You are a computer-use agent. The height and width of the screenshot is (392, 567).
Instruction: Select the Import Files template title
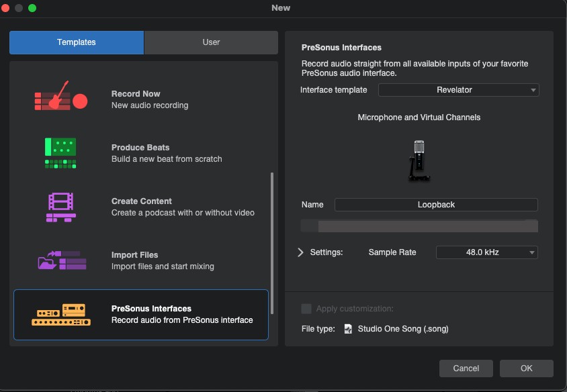pos(134,255)
